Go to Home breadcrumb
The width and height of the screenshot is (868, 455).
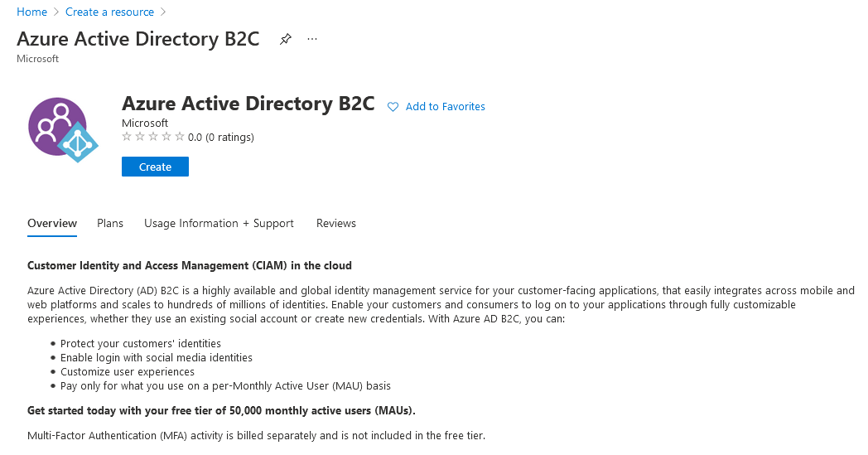31,12
